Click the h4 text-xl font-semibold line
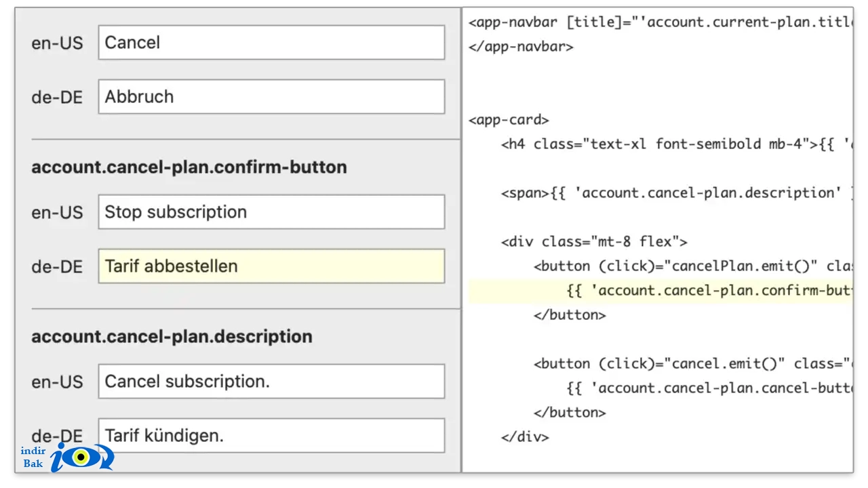 (x=676, y=144)
